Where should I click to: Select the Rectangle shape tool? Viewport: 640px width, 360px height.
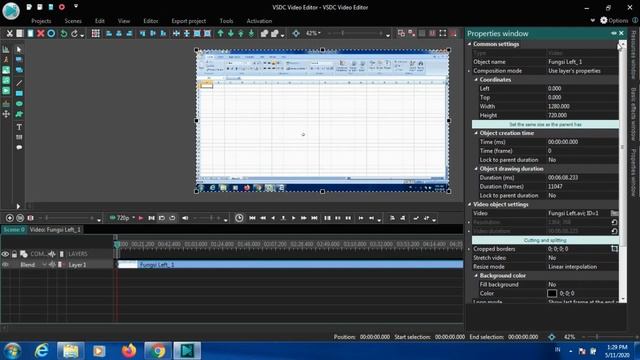tap(19, 93)
